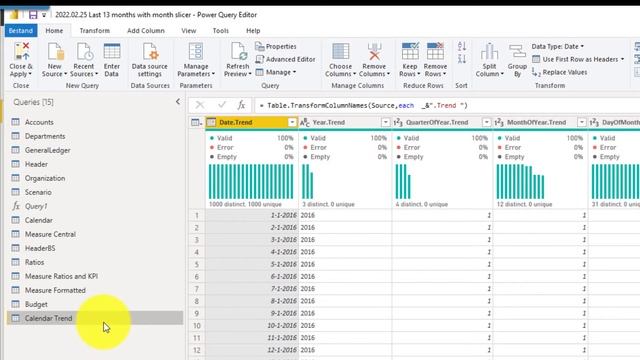Click the Remove Columns icon
Image resolution: width=640 pixels, height=360 pixels.
coord(374,52)
